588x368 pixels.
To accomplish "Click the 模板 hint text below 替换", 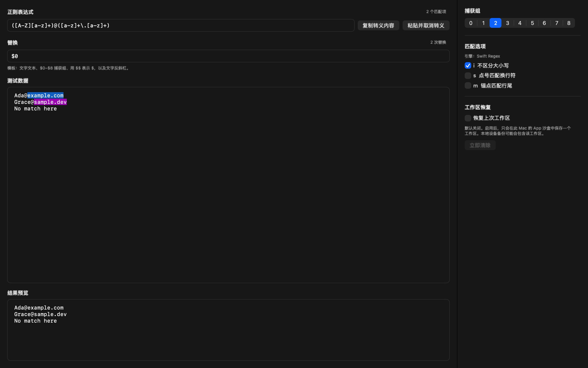I will [69, 68].
